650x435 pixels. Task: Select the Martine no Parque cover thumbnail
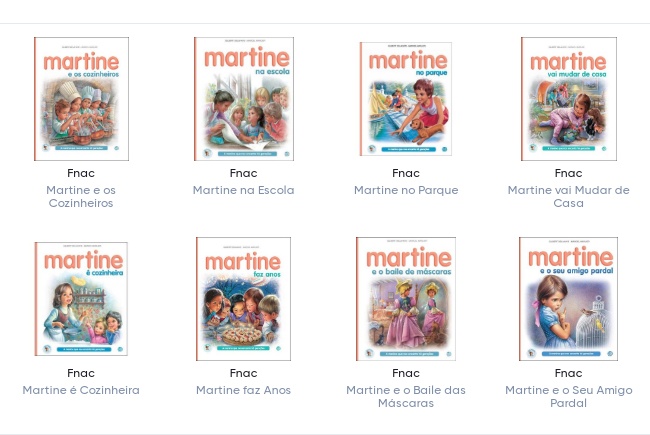(x=406, y=99)
